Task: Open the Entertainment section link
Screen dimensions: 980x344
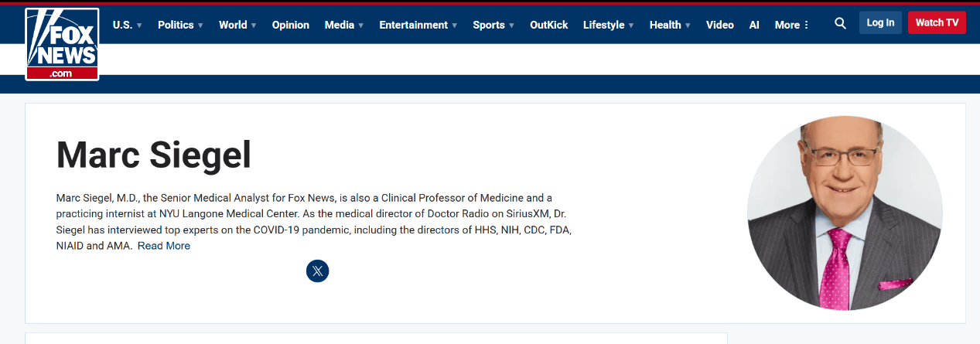Action: click(413, 25)
